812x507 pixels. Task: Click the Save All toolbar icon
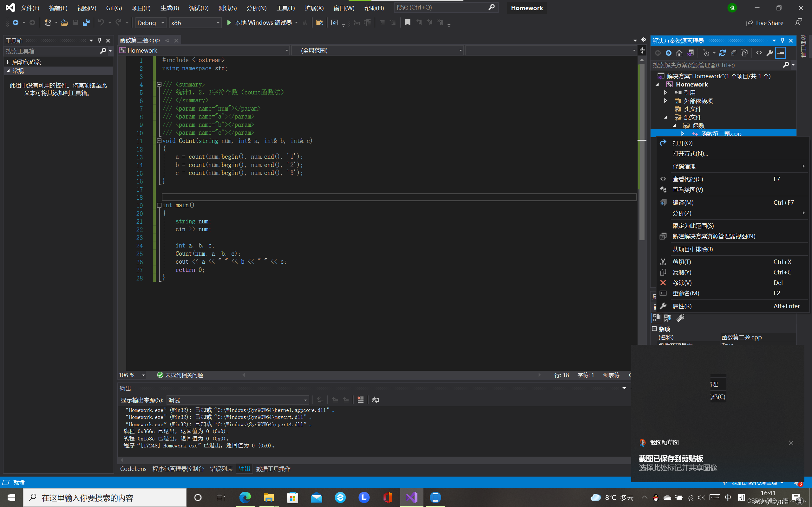(x=86, y=23)
